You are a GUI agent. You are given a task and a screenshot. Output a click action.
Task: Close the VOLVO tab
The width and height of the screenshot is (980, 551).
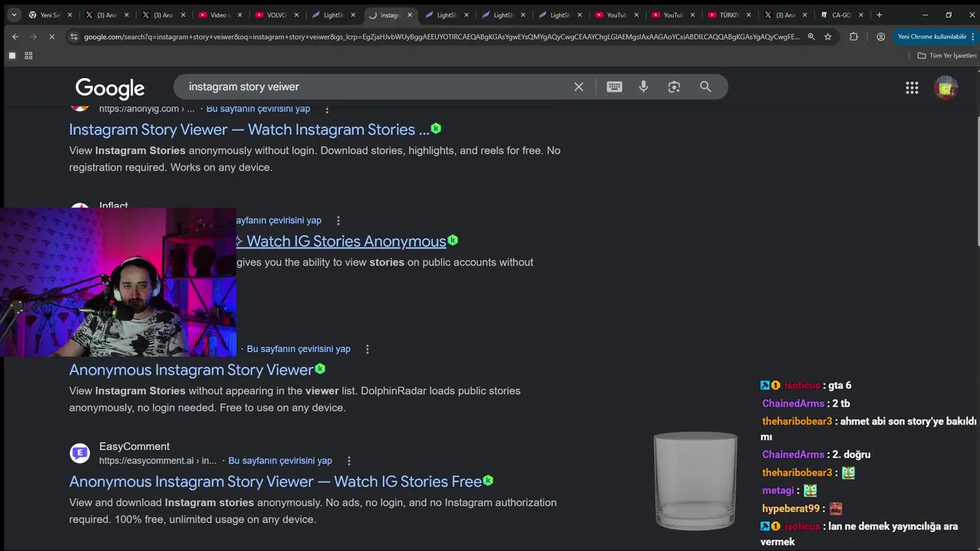[296, 15]
